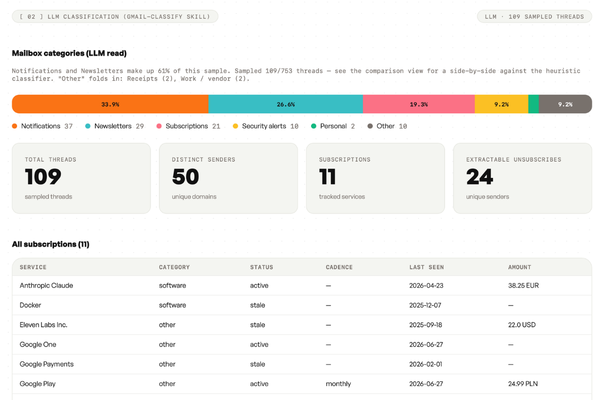Viewport: 600px width, 400px height.
Task: Click the orange Notifications legend dot
Action: pos(15,126)
